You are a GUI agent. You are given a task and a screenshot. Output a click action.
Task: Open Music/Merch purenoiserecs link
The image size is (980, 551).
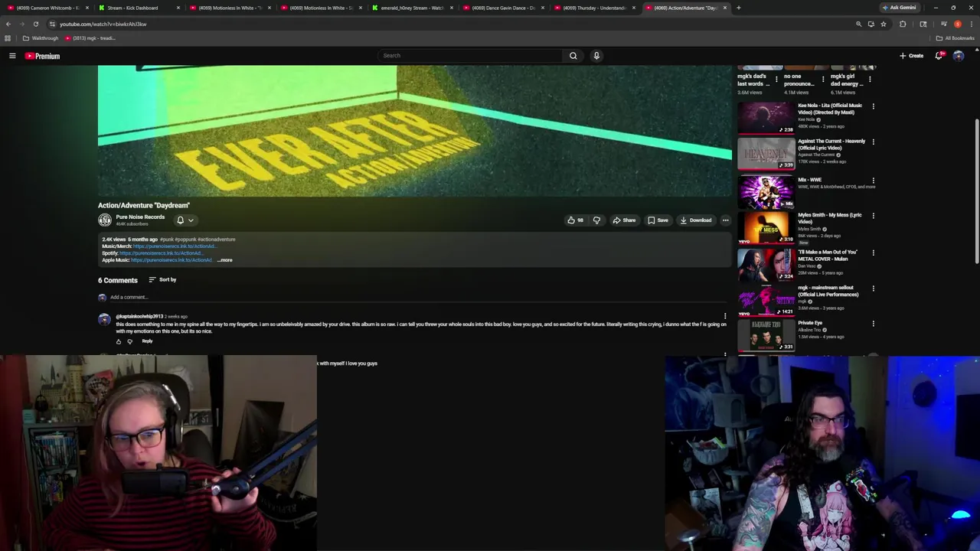[174, 246]
